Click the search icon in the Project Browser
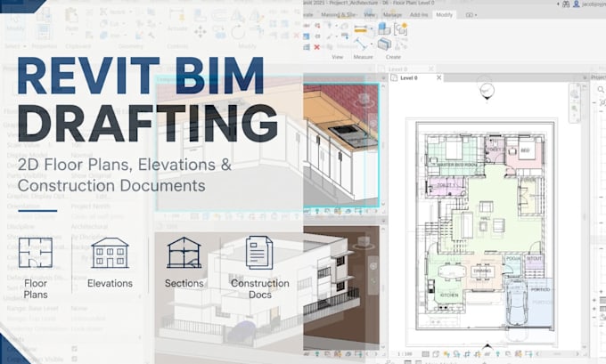This screenshot has height=364, width=606. [601, 90]
